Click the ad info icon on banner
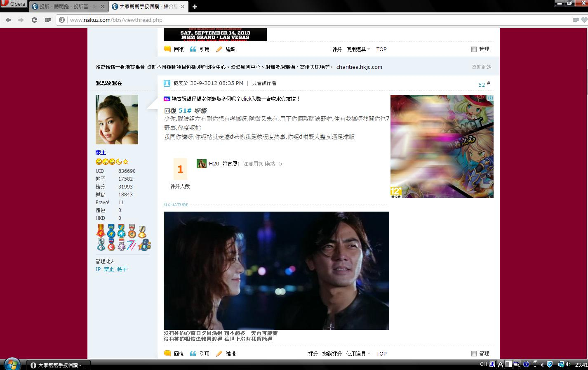The height and width of the screenshot is (370, 588). pyautogui.click(x=490, y=98)
